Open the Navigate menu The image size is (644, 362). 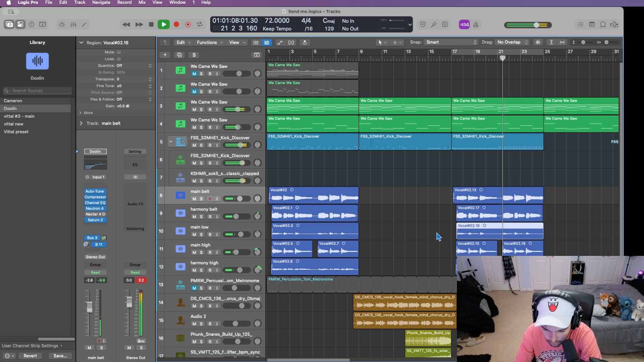[101, 3]
